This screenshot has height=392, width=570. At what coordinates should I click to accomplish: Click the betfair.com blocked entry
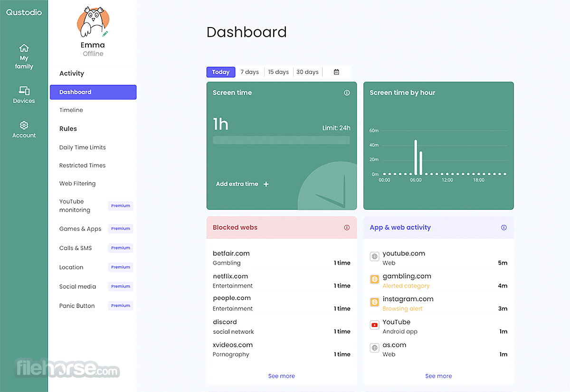[281, 258]
